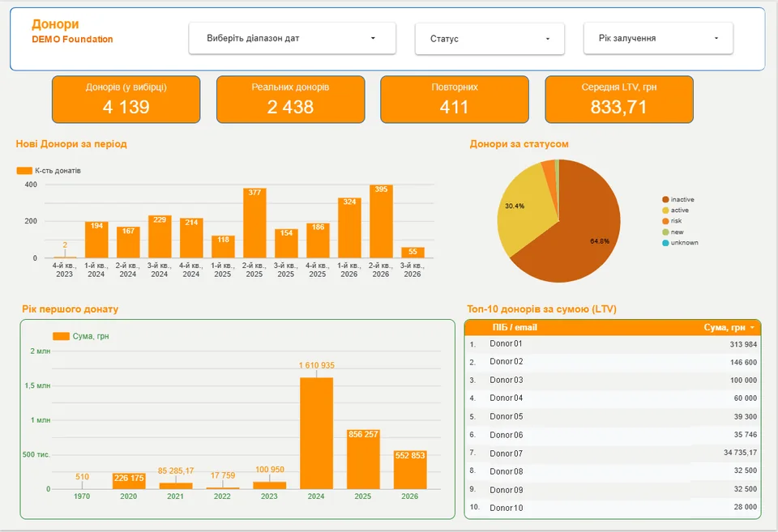Click the 146 600 amount cell
This screenshot has width=778, height=532.
tap(743, 363)
